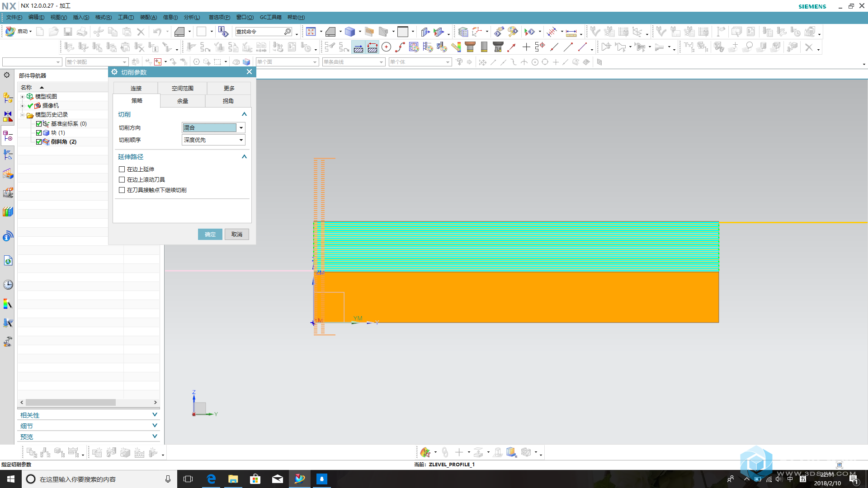
Task: Click the shaded cube rendering style icon
Action: point(350,32)
